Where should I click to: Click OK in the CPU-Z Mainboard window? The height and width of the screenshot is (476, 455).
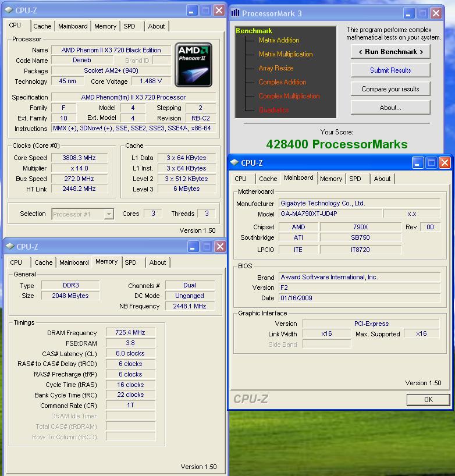[428, 400]
